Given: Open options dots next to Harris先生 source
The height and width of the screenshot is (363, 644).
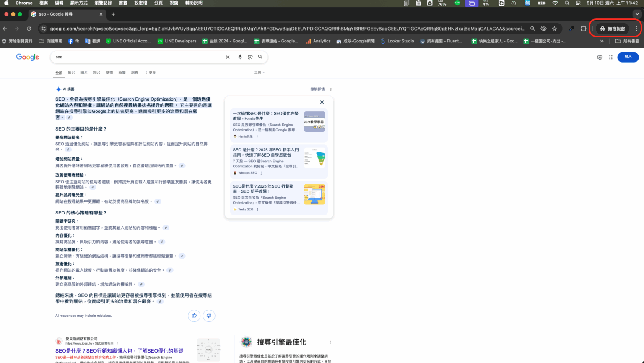Looking at the screenshot, I should 257,136.
